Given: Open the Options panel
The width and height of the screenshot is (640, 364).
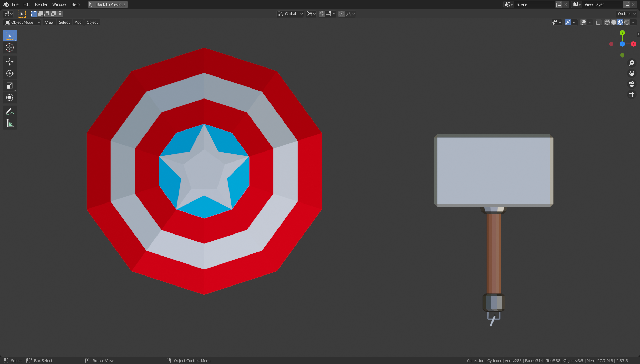Looking at the screenshot, I should point(626,14).
